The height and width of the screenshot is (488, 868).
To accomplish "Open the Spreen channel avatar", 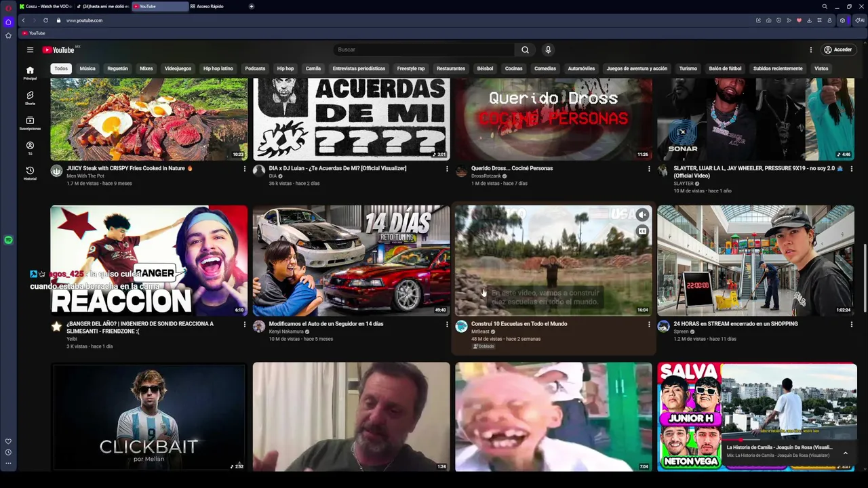I will tap(664, 327).
